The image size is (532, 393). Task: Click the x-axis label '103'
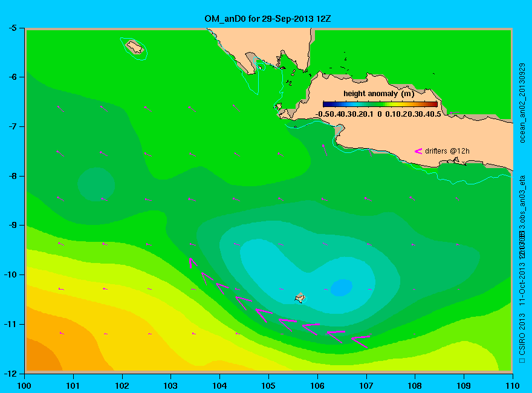(x=170, y=386)
